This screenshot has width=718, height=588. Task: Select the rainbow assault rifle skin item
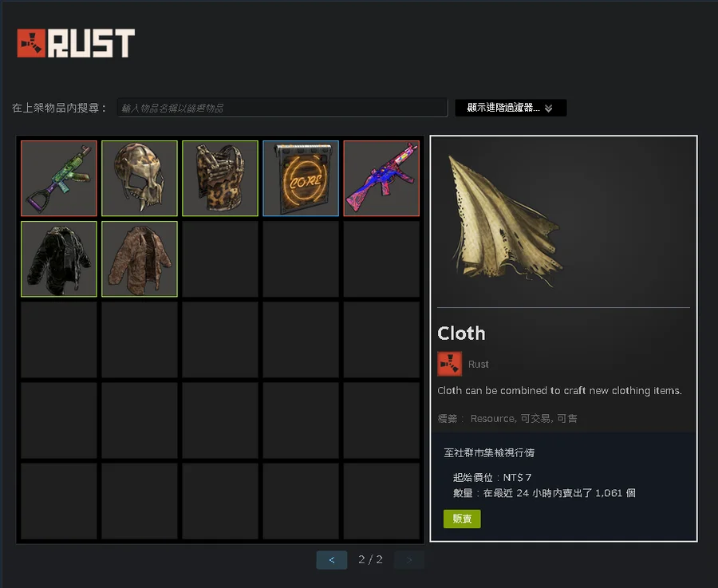click(x=58, y=178)
